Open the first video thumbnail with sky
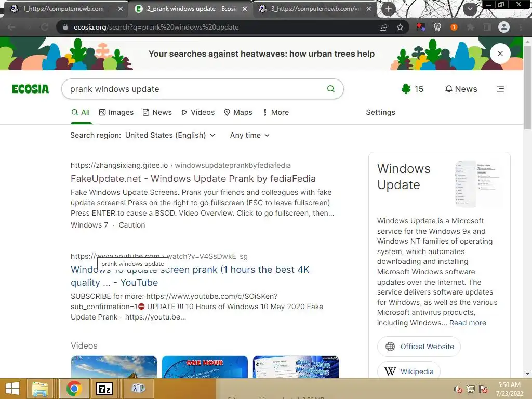This screenshot has height=399, width=532. (x=114, y=367)
